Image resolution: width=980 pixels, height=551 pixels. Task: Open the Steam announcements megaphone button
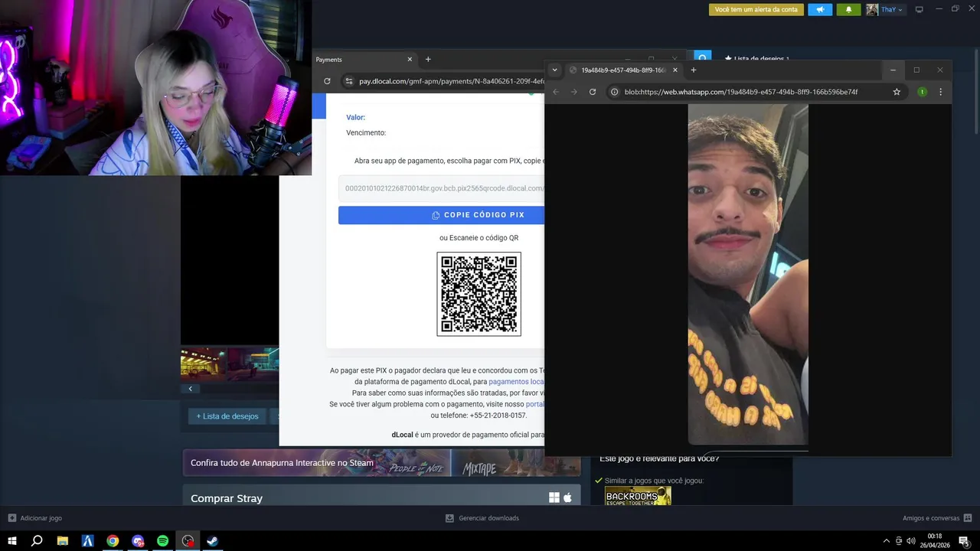coord(820,9)
